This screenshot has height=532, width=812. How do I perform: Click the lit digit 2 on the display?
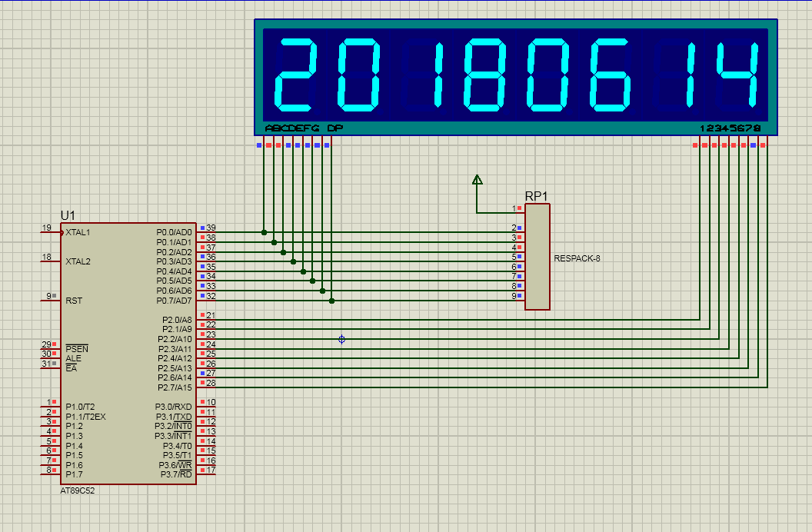pos(296,75)
